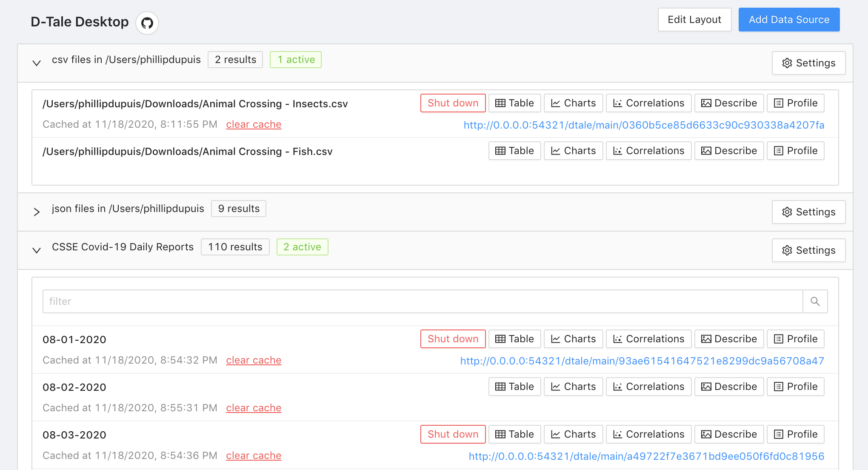
Task: Open Describe for Insects.csv
Action: coord(729,103)
